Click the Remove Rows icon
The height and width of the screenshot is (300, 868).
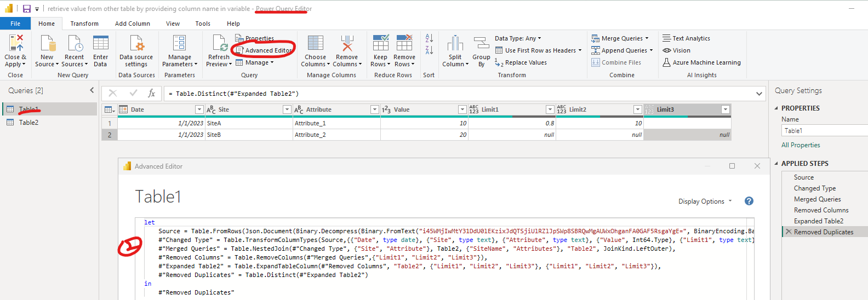(404, 43)
